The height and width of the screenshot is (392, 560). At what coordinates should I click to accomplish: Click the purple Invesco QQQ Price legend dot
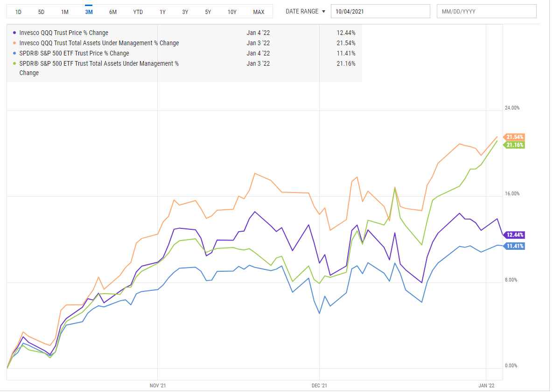click(15, 33)
